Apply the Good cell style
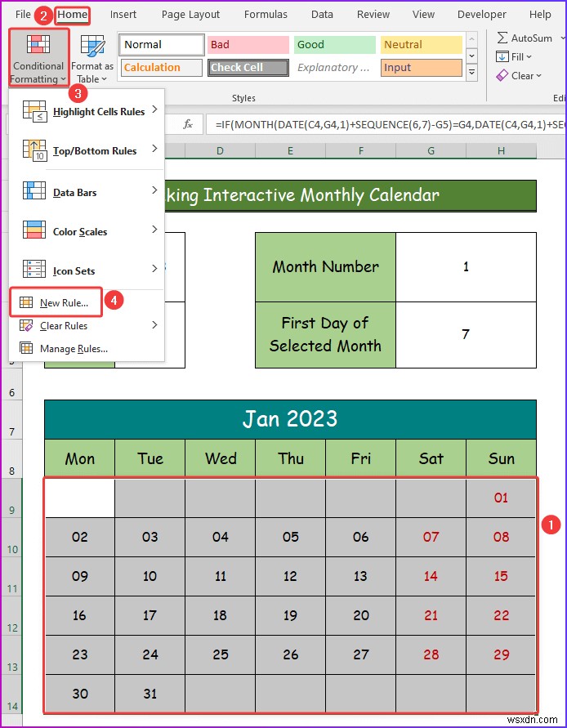This screenshot has height=728, width=567. click(x=334, y=45)
